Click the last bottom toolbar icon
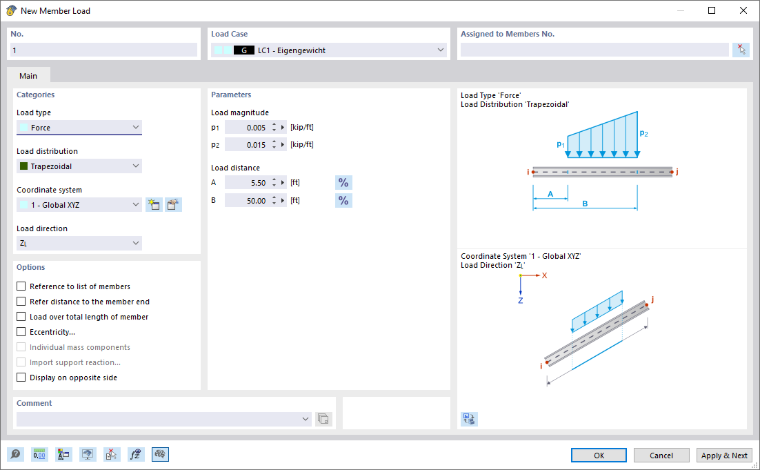 (x=160, y=454)
